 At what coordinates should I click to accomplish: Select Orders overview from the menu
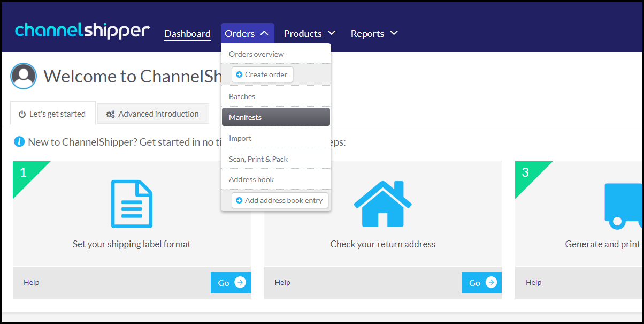tap(256, 54)
